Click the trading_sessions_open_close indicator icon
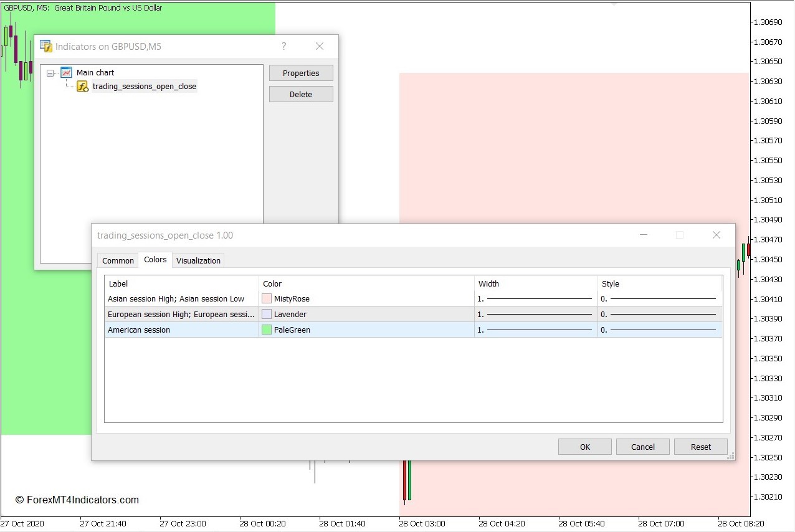Image resolution: width=795 pixels, height=532 pixels. 82,87
